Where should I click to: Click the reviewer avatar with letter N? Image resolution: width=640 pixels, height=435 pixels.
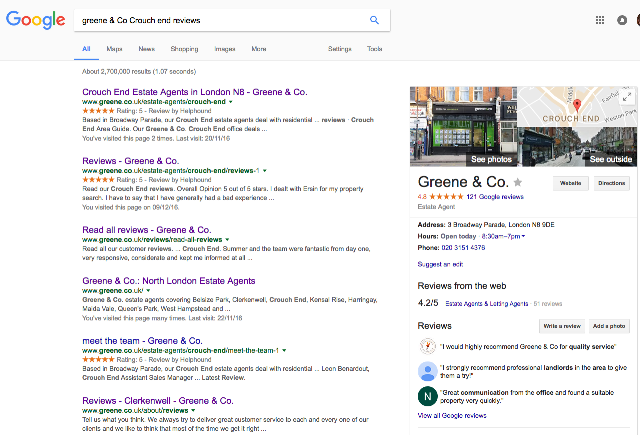pos(427,396)
